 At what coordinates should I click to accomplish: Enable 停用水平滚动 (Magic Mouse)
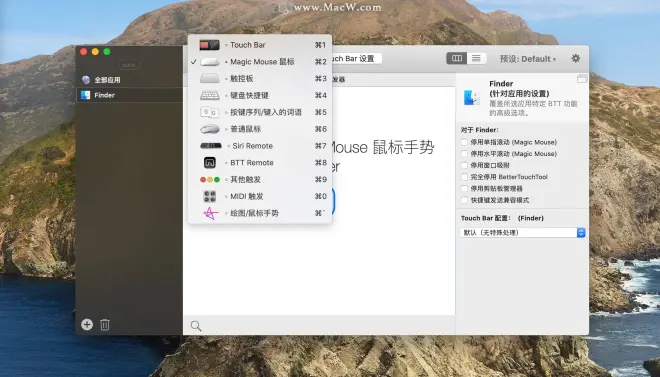point(464,154)
